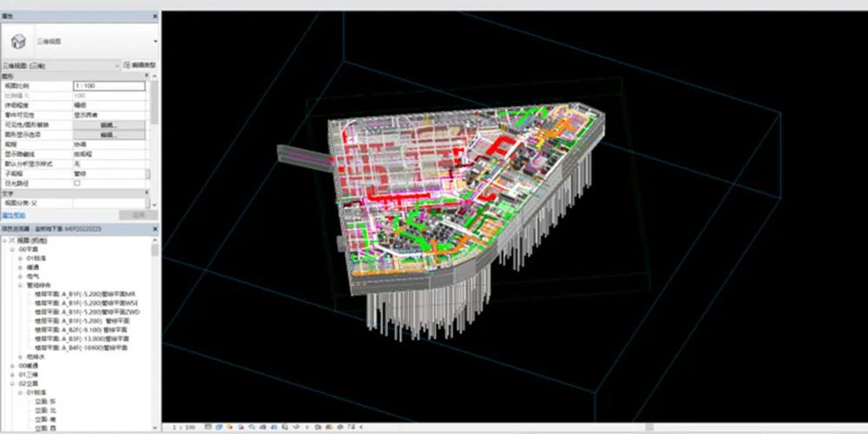Collapse the 管线综合 tree node
This screenshot has width=868, height=434.
tap(21, 284)
